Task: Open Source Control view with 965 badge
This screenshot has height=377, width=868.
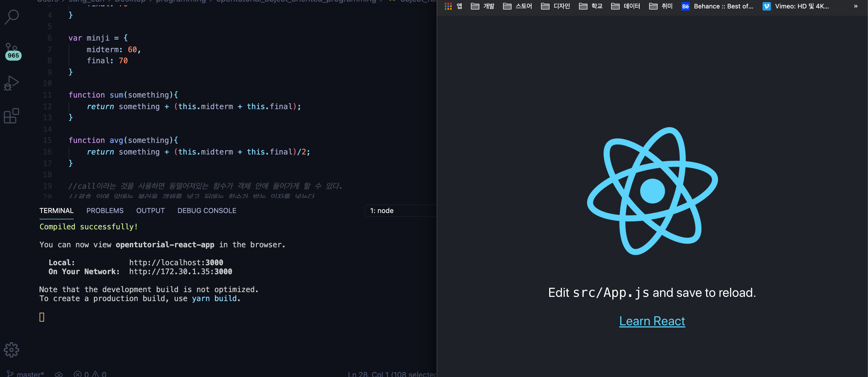Action: (12, 51)
